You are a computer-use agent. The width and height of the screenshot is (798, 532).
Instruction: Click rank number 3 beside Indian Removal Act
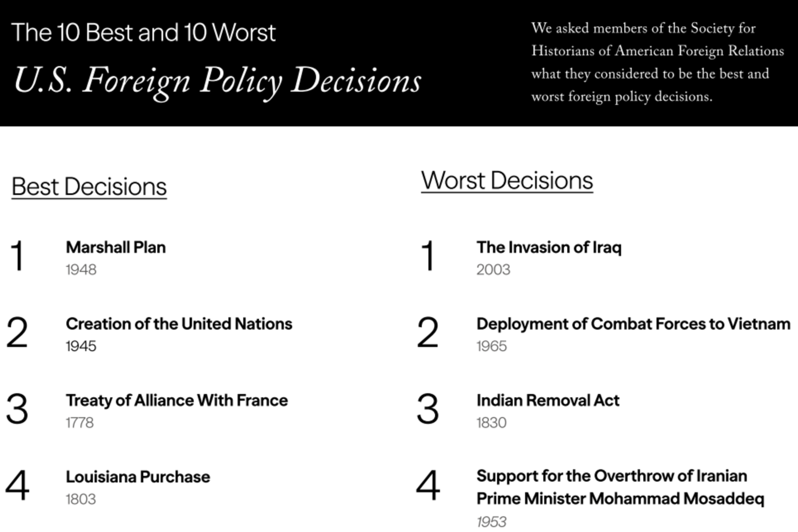[x=428, y=409]
